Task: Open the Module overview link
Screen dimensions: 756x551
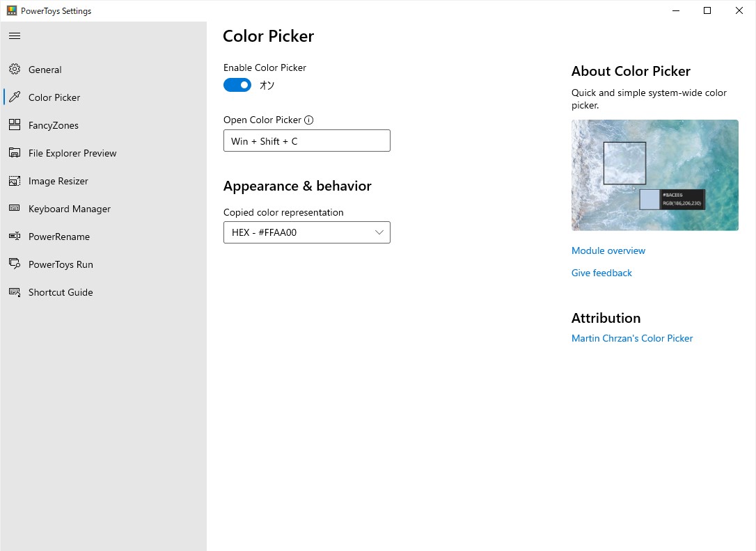Action: pos(608,250)
